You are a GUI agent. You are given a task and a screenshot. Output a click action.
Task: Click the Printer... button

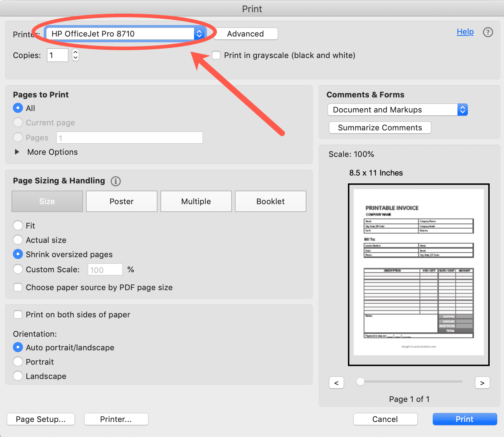116,419
